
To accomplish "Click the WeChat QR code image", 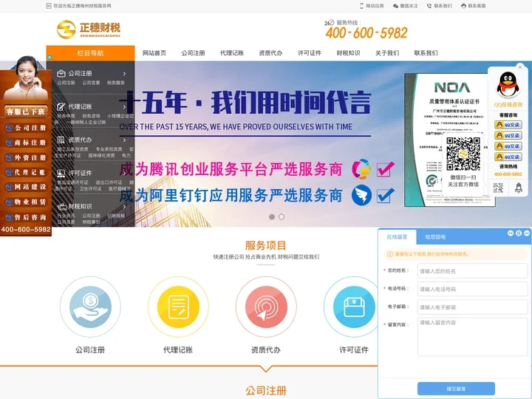I will tap(463, 154).
